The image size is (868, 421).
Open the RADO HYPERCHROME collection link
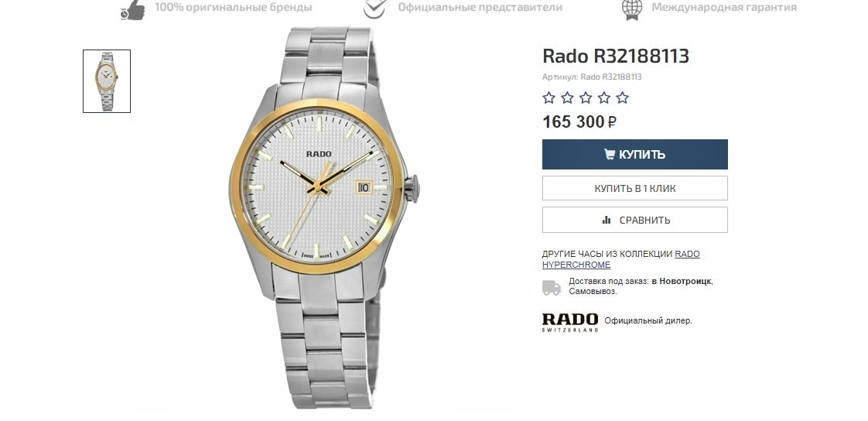(621, 259)
